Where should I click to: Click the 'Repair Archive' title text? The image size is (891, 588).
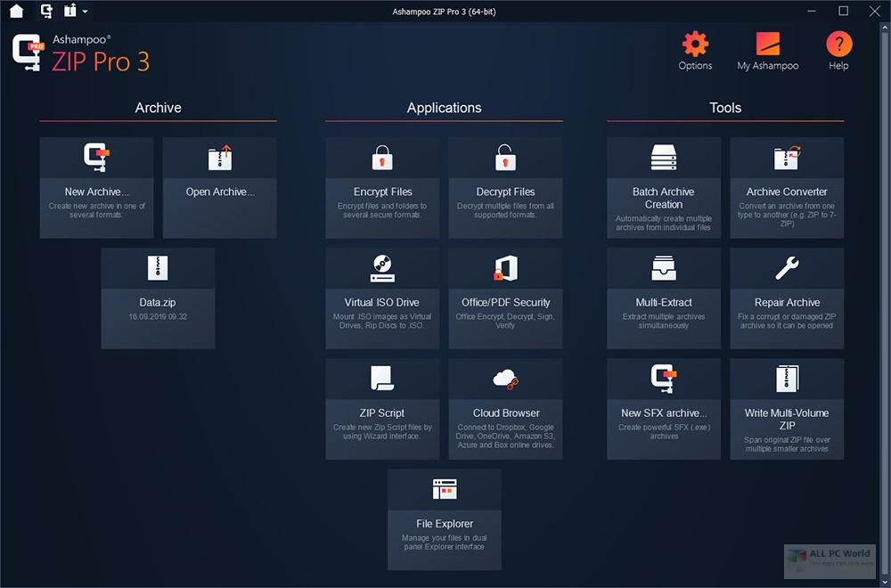pyautogui.click(x=787, y=303)
